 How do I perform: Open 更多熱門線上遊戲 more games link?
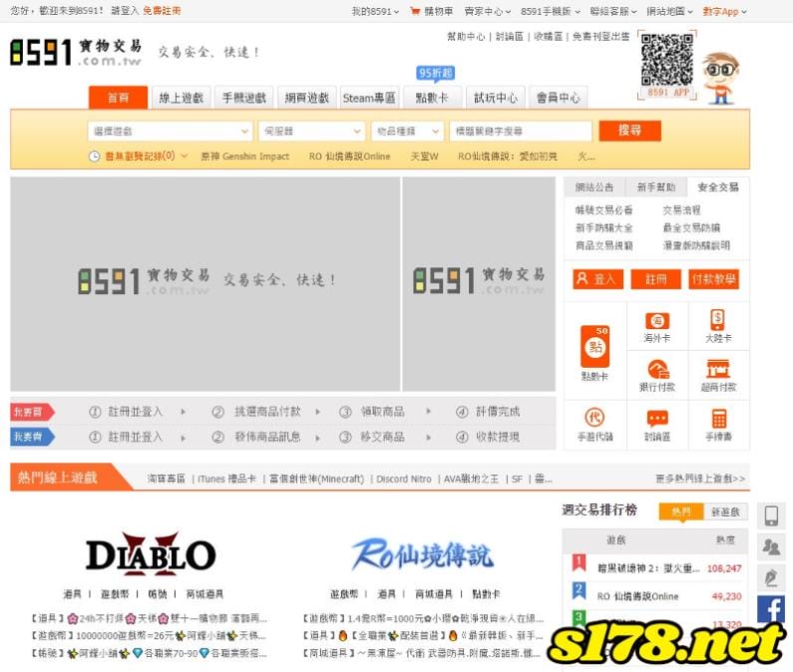(700, 479)
